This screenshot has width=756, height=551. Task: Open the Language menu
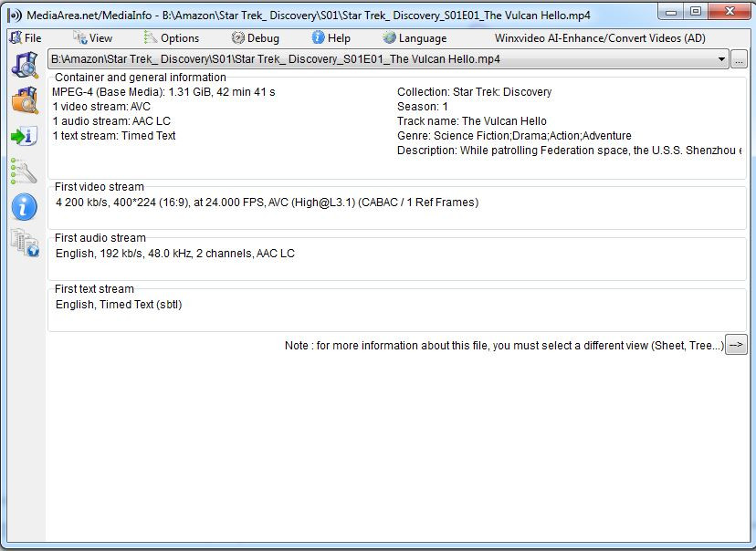pos(415,38)
